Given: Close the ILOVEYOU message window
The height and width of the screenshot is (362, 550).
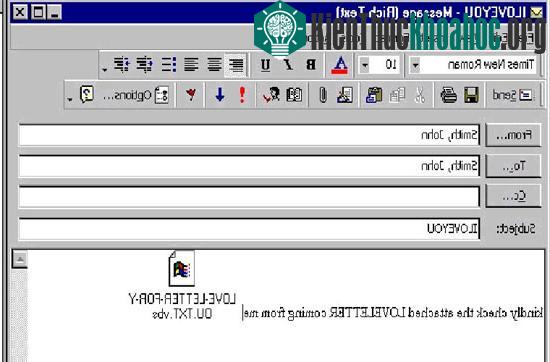Looking at the screenshot, I should pyautogui.click(x=20, y=12).
